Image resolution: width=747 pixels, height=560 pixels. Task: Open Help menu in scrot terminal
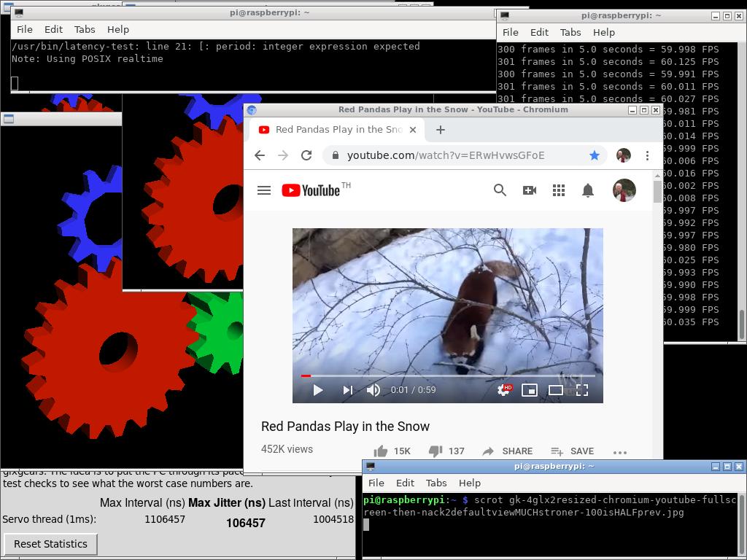tap(470, 483)
